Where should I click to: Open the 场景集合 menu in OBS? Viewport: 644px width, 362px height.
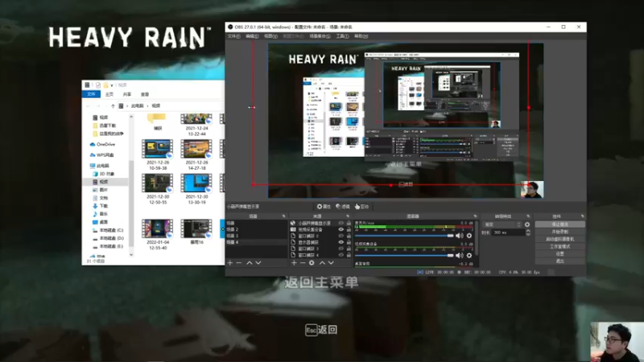[x=320, y=36]
